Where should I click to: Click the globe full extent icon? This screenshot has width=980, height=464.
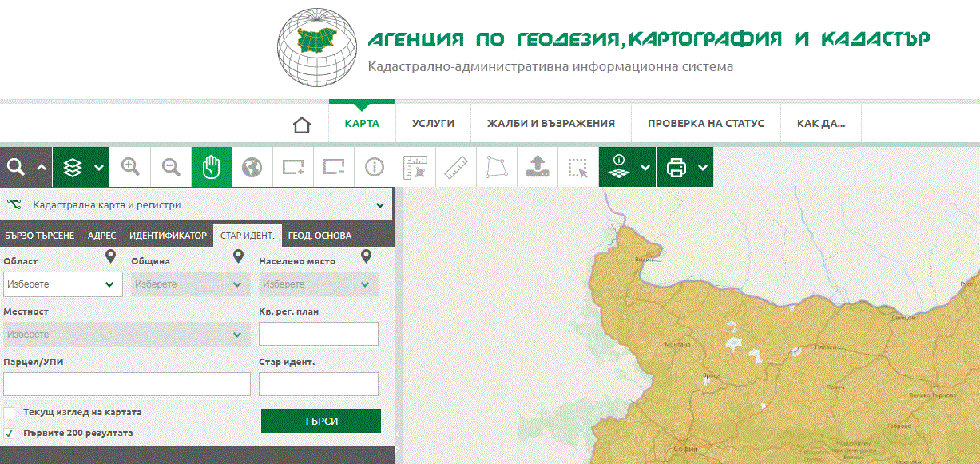tap(252, 167)
